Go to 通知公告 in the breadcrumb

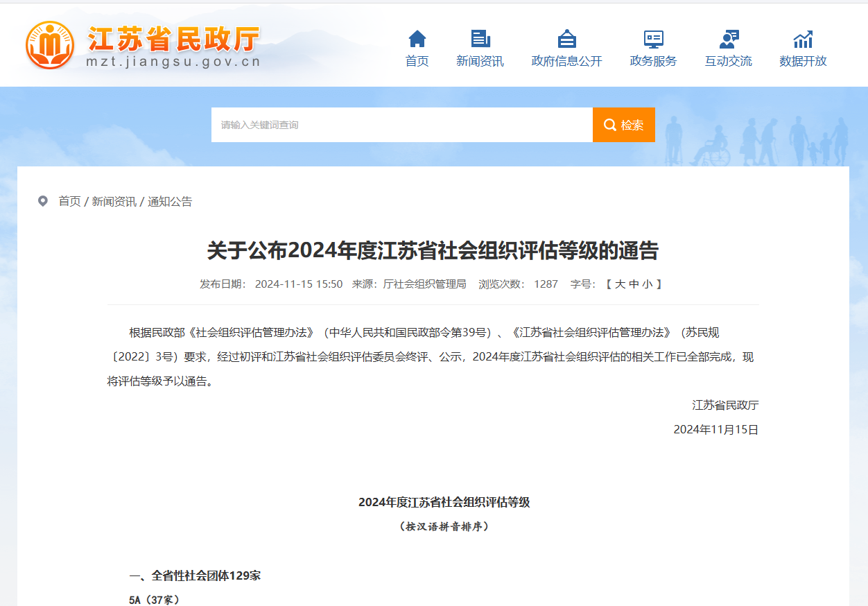click(x=170, y=201)
